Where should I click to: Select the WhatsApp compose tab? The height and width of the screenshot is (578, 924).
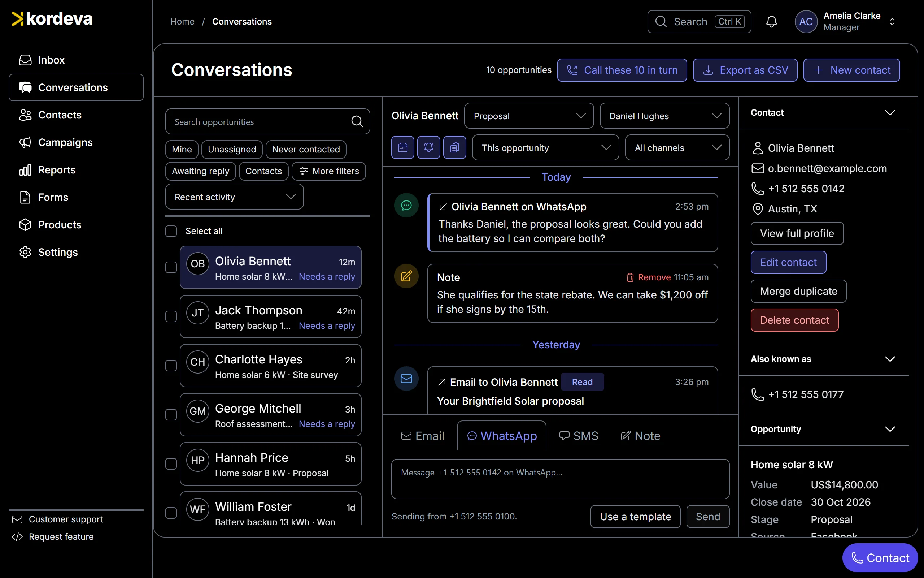[502, 436]
